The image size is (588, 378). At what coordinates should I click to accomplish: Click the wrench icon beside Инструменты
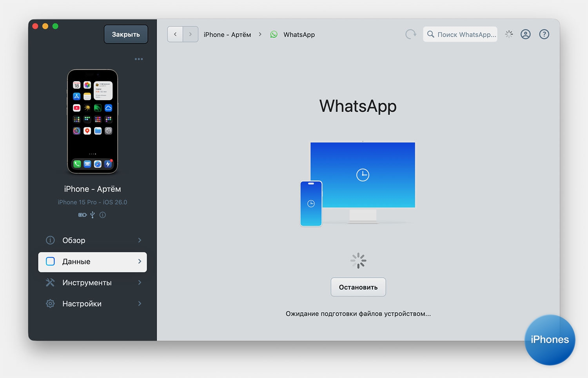(50, 282)
